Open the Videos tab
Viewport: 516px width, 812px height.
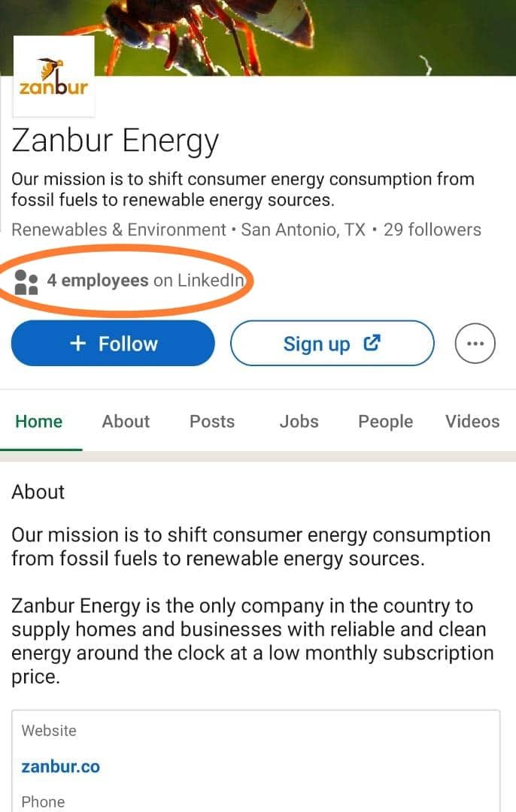(x=472, y=422)
